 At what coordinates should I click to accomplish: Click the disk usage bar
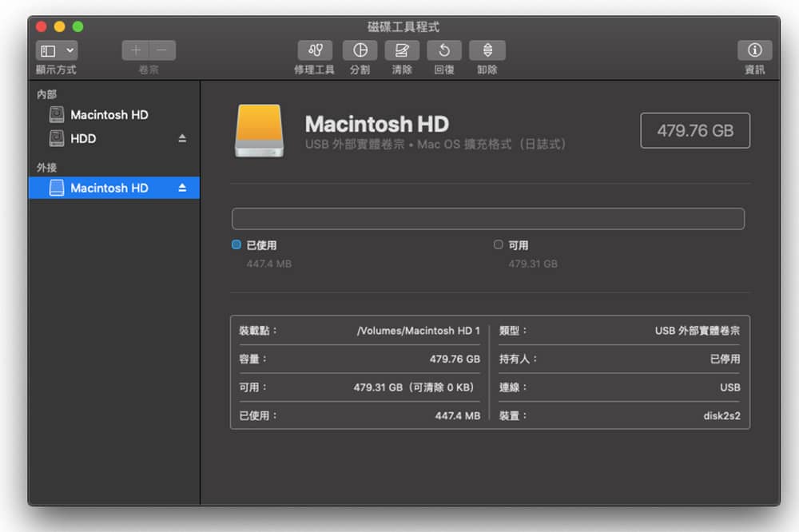point(488,219)
